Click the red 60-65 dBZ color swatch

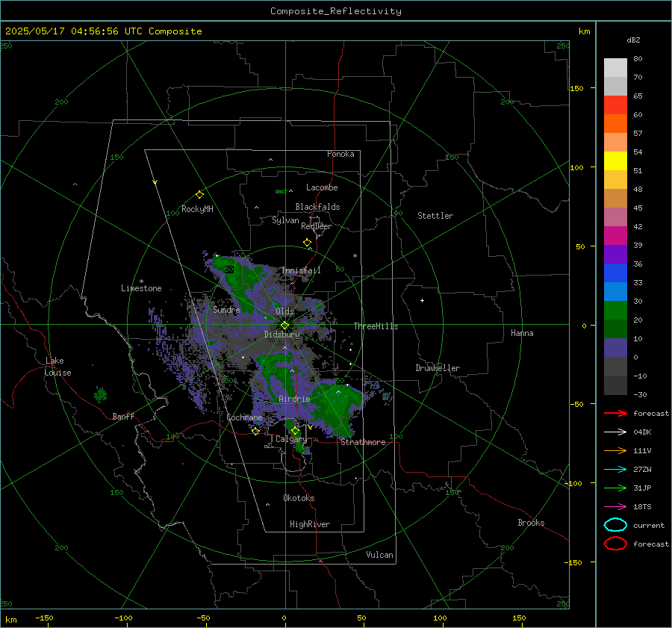[615, 105]
